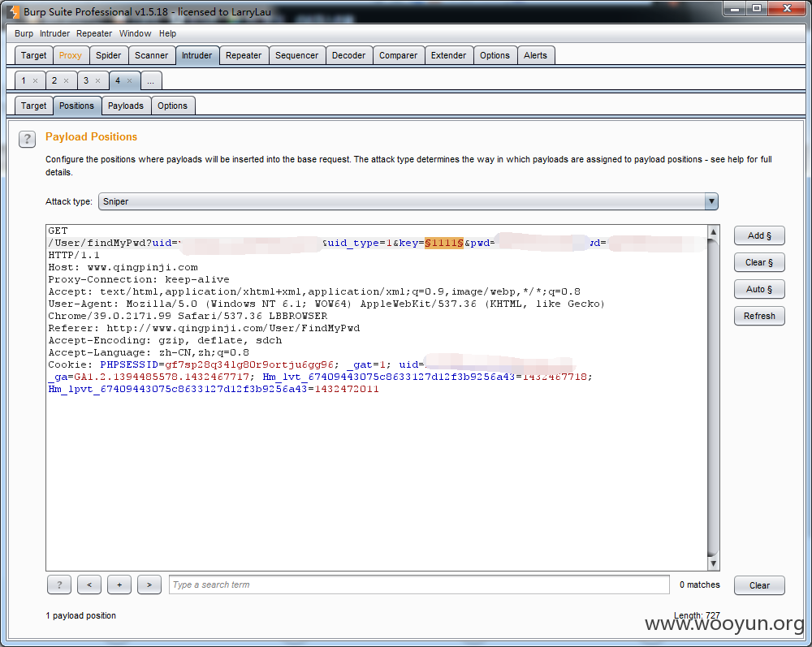The width and height of the screenshot is (812, 647).
Task: Click the Auto § button
Action: (759, 289)
